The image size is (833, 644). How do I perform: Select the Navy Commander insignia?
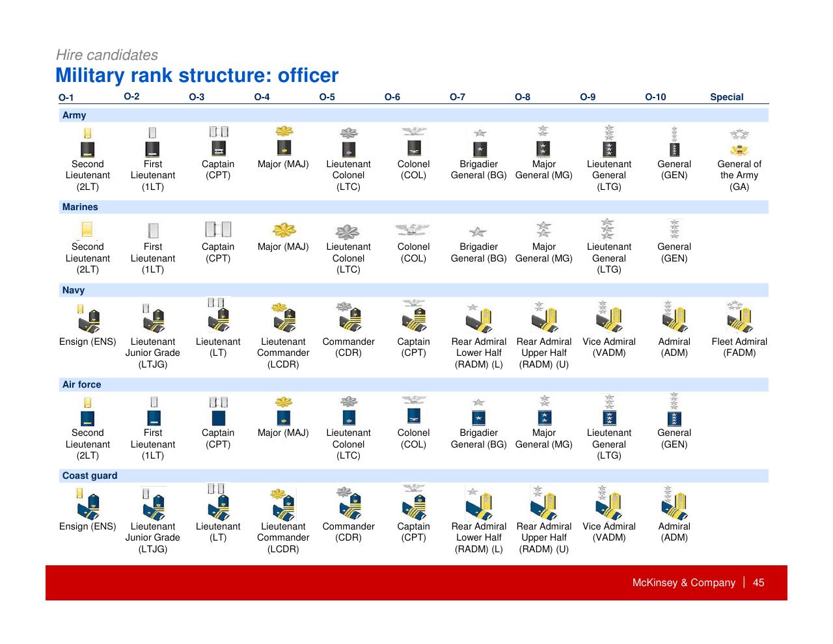click(x=348, y=317)
